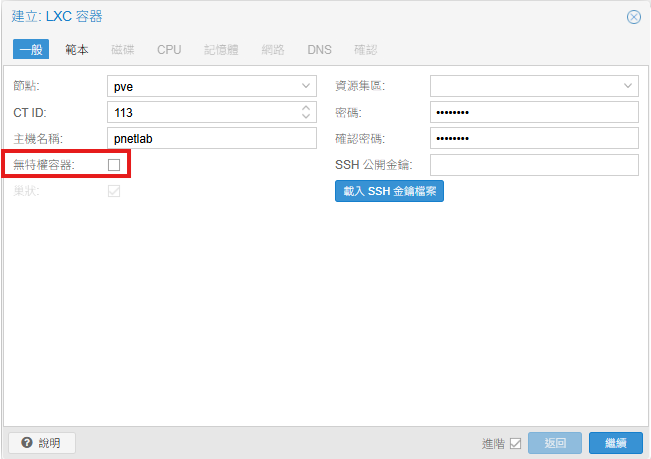Screen dimensions: 651x459
Task: Open the DNS tab
Action: [319, 49]
